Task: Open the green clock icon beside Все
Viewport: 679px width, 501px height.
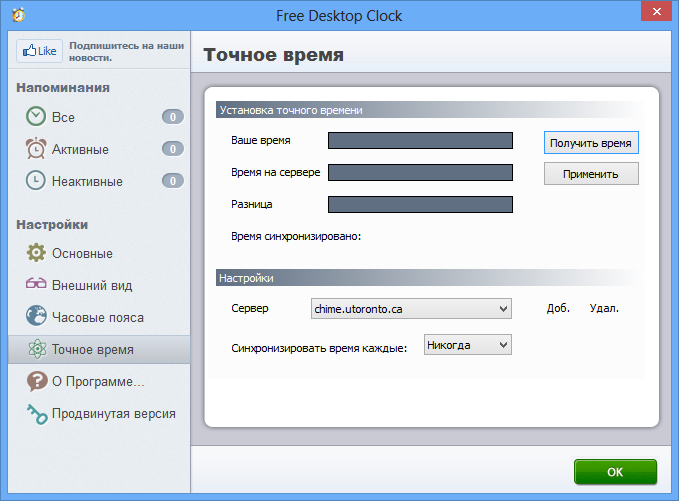Action: pyautogui.click(x=36, y=117)
